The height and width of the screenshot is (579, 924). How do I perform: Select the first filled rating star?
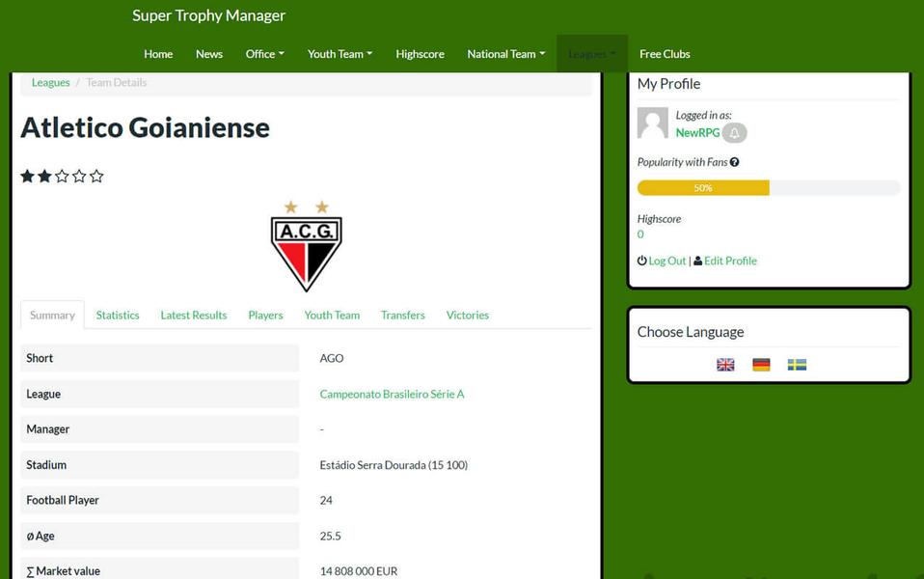(x=27, y=176)
